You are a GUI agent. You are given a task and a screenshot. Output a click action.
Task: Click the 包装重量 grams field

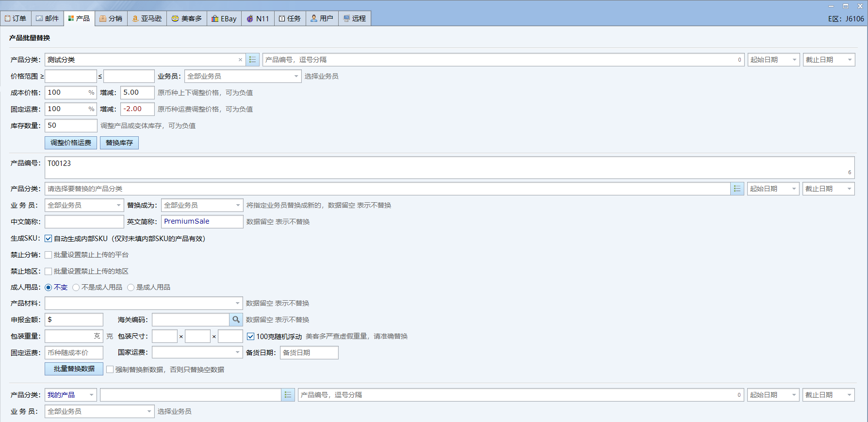74,336
